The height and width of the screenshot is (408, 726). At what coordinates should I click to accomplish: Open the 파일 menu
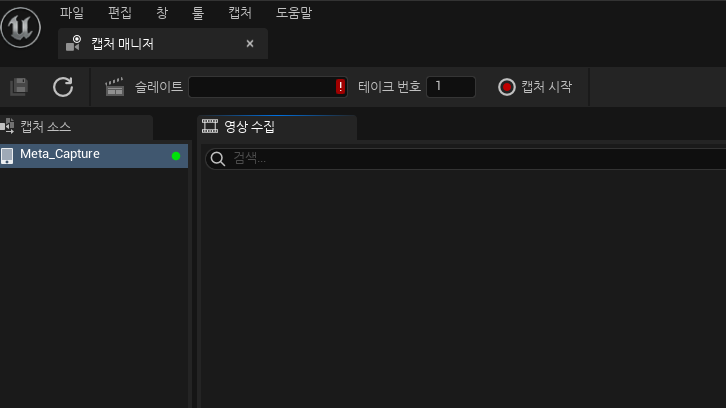[x=72, y=13]
